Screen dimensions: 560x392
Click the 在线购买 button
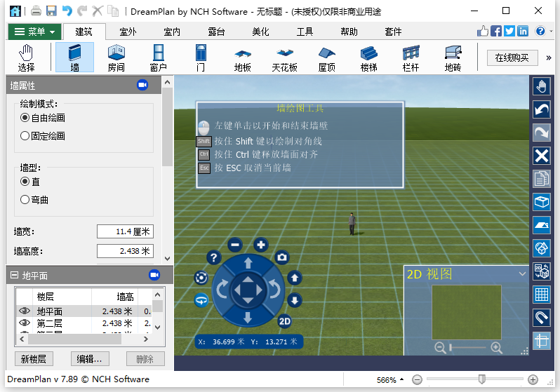pyautogui.click(x=512, y=58)
